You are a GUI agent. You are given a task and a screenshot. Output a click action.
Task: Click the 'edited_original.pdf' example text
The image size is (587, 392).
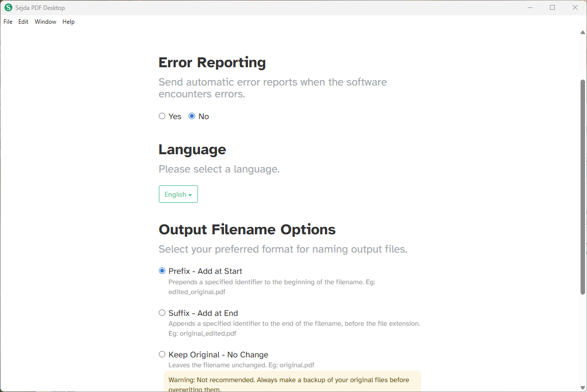point(197,292)
